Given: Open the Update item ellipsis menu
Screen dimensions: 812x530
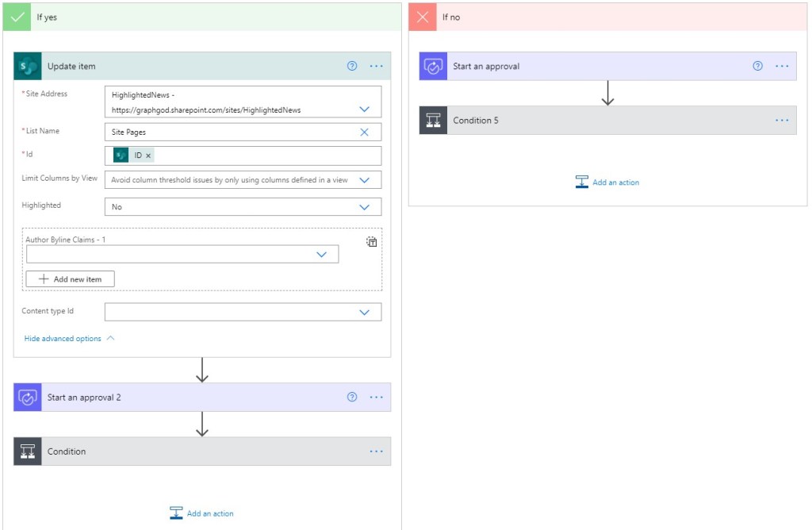Looking at the screenshot, I should point(376,67).
